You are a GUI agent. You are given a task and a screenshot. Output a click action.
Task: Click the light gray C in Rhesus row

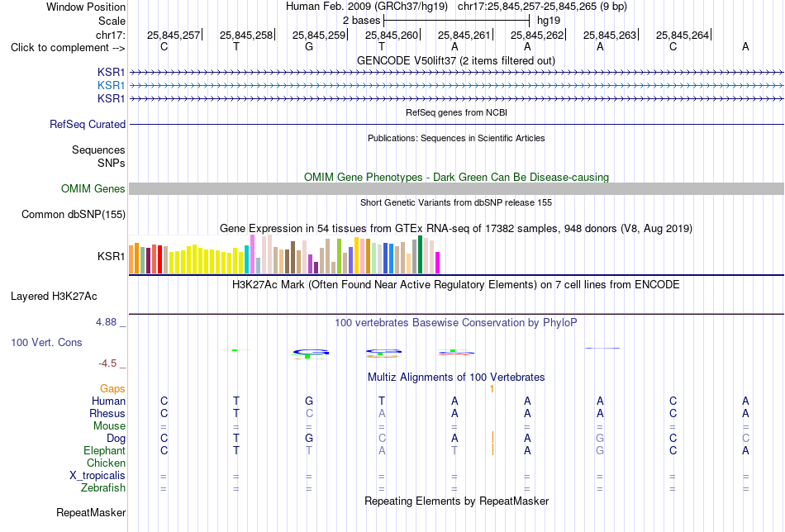pos(309,413)
